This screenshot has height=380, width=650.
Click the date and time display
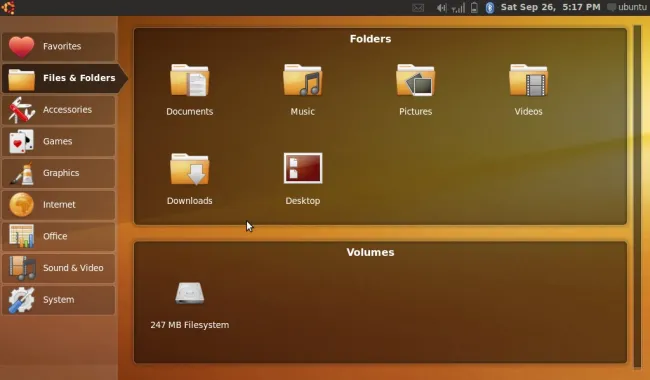[x=551, y=7]
